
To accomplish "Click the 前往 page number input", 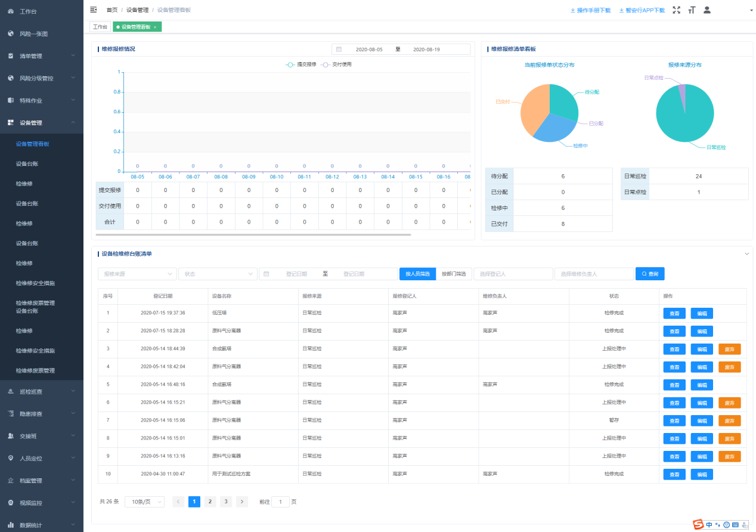I will (280, 502).
